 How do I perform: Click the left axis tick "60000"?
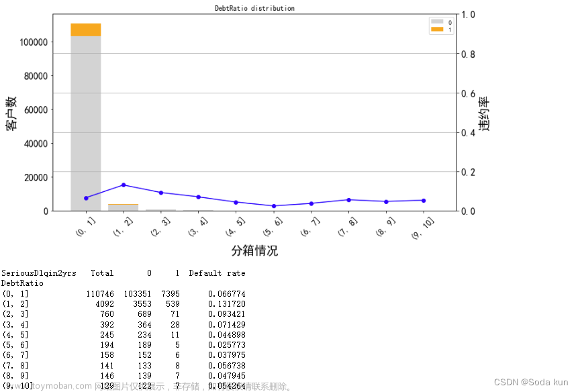click(36, 110)
